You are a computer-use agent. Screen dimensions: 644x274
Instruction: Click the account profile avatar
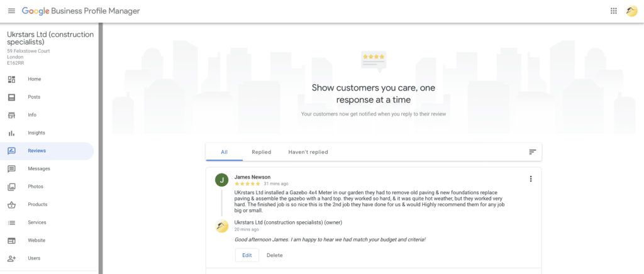631,11
